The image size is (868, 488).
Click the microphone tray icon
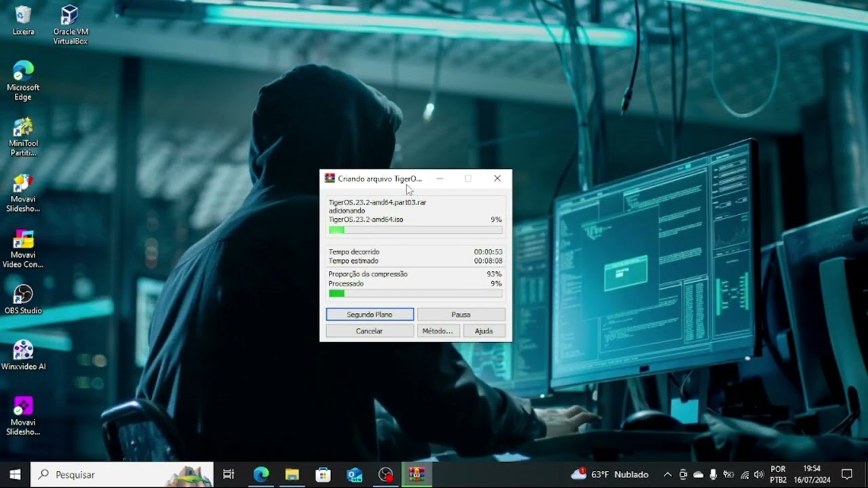(x=713, y=474)
